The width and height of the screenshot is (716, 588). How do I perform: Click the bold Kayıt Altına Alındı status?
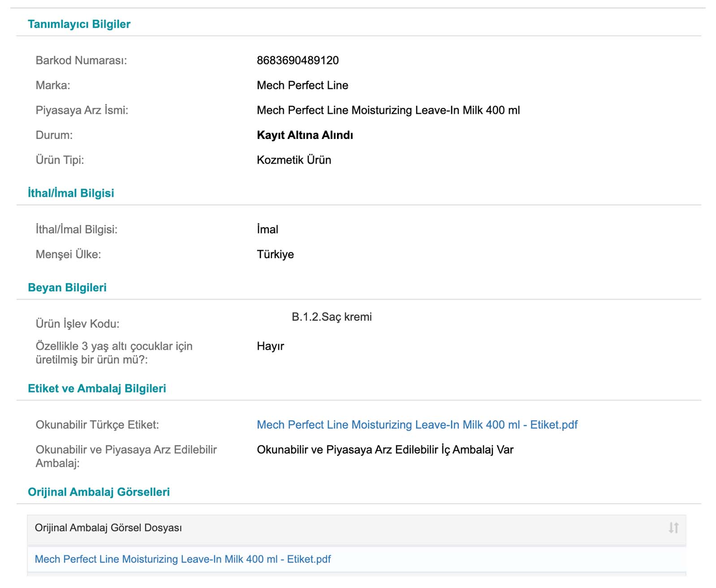pyautogui.click(x=305, y=135)
